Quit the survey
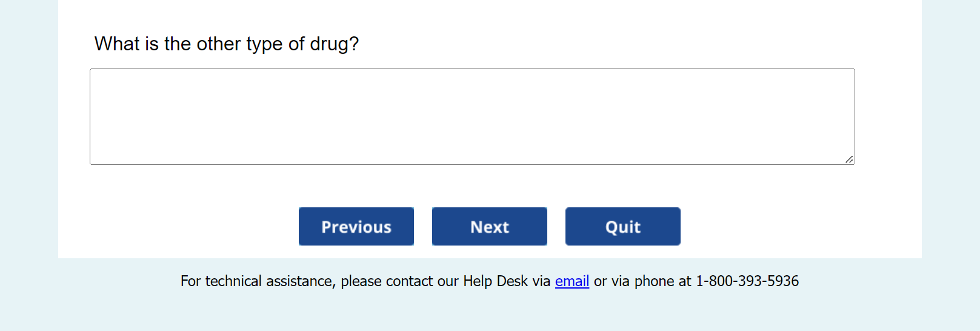The width and height of the screenshot is (980, 331). 622,227
